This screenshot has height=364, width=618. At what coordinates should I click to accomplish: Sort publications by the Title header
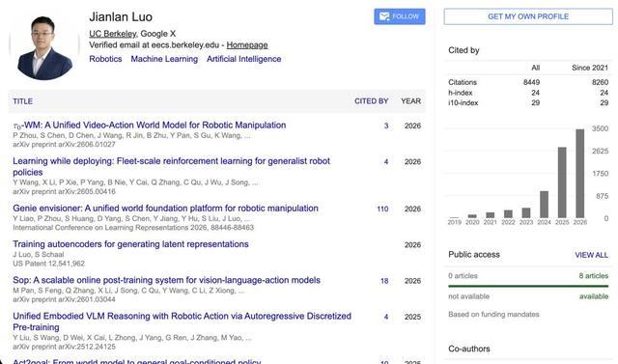click(22, 101)
